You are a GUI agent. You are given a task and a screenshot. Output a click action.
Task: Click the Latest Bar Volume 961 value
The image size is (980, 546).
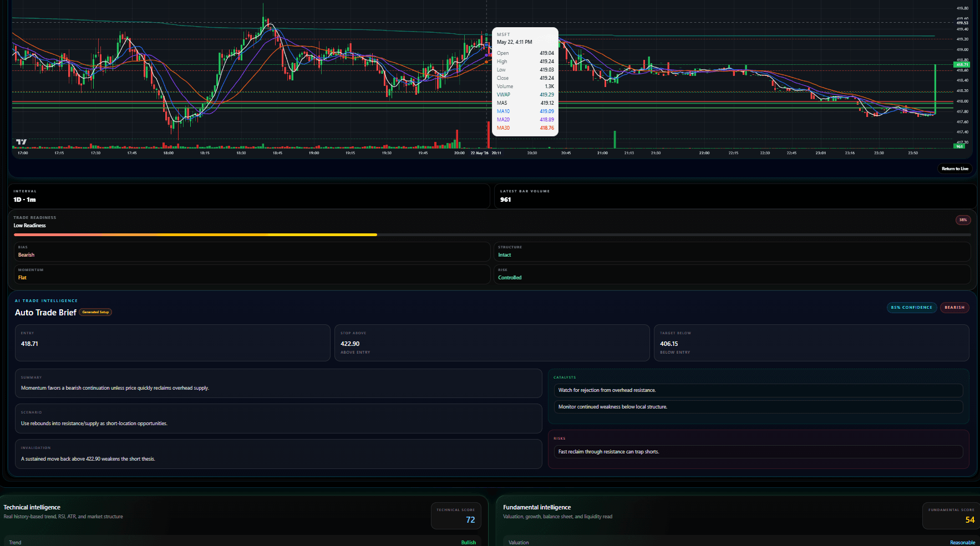505,200
